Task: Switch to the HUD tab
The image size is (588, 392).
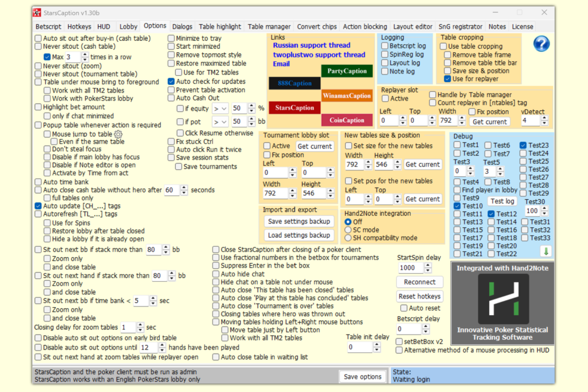Action: (x=103, y=26)
